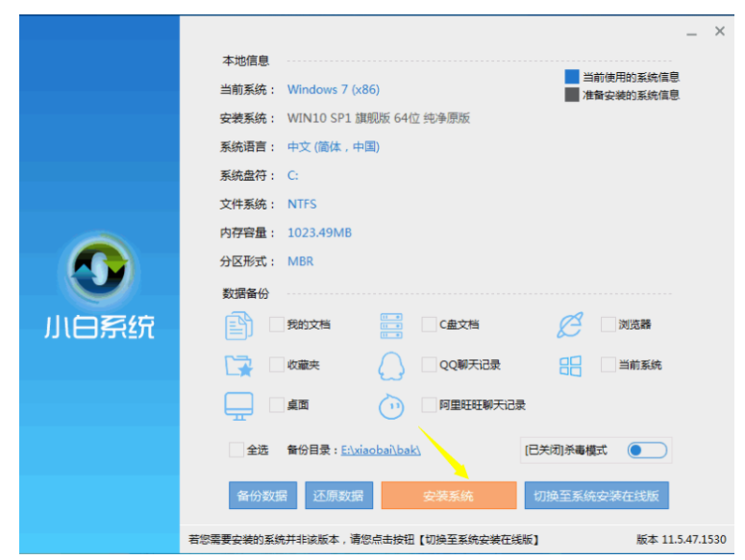
Task: Toggle the 杀毒模式 antivirus mode switch
Action: [647, 450]
